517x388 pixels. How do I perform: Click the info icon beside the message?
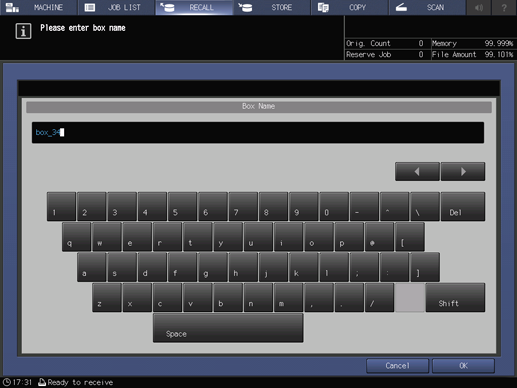[23, 31]
